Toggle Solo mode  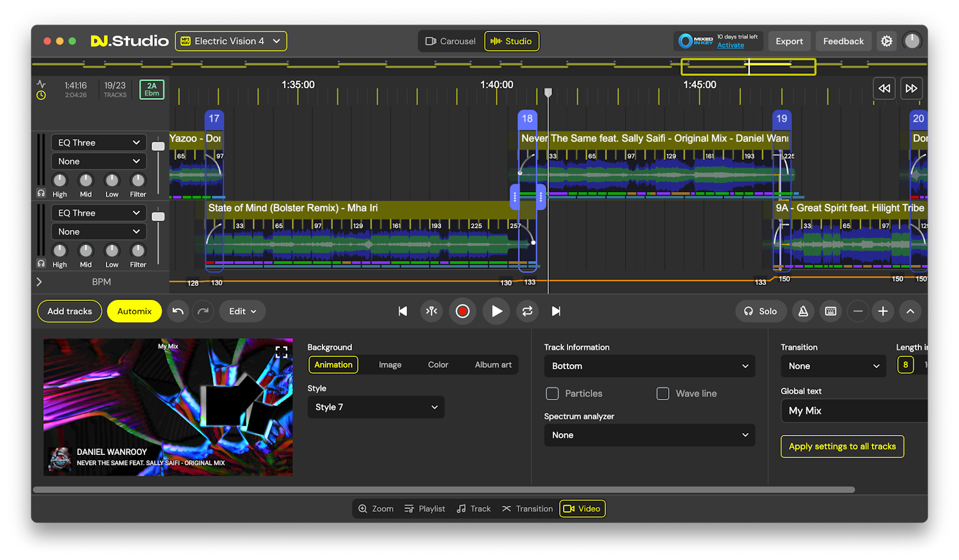tap(761, 311)
